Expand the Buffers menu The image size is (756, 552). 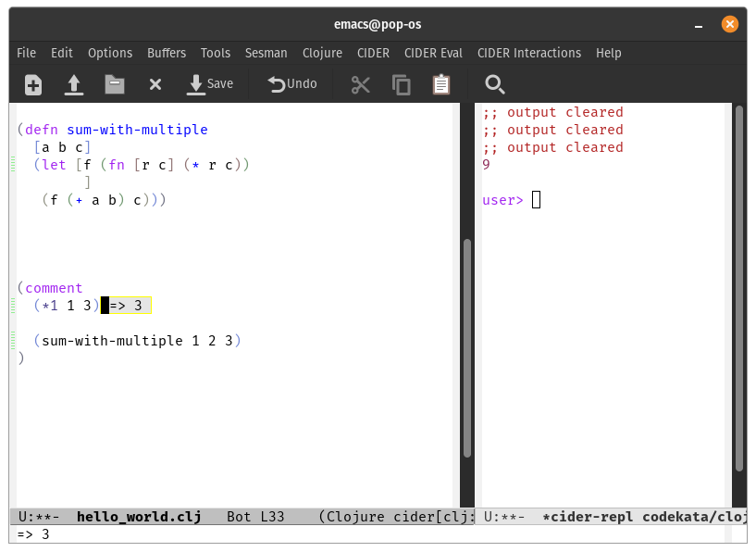[x=167, y=53]
